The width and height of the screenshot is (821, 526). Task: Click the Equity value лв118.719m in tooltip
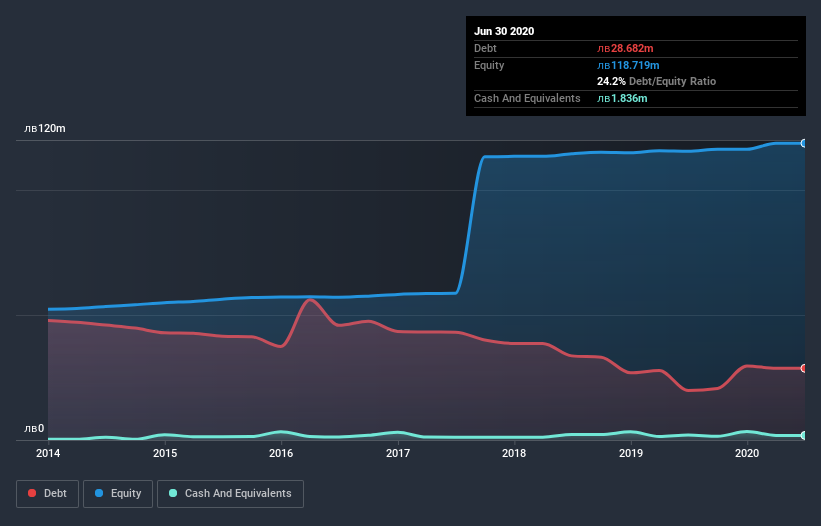[x=628, y=65]
